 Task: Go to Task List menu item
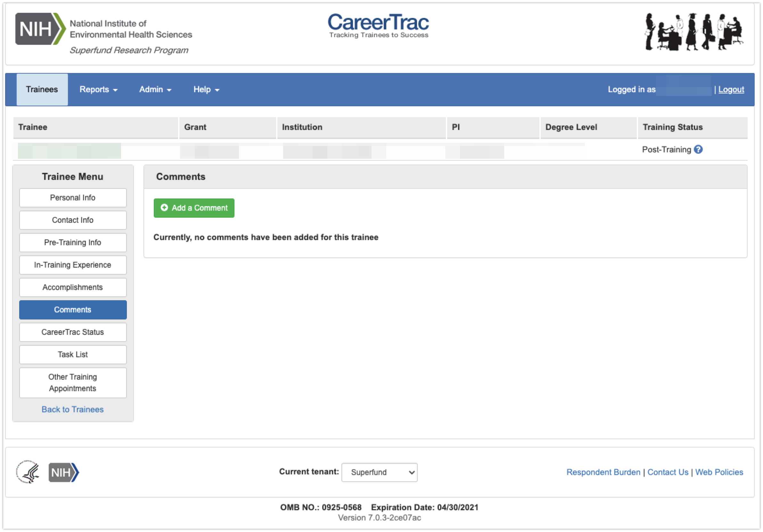click(73, 354)
